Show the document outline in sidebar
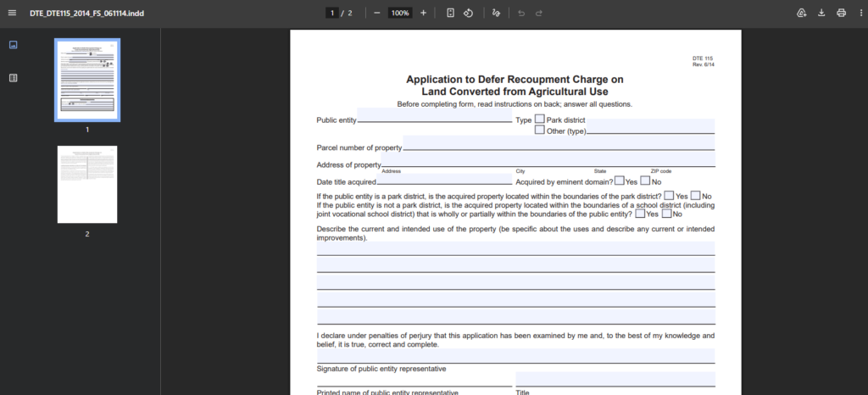 click(x=13, y=78)
